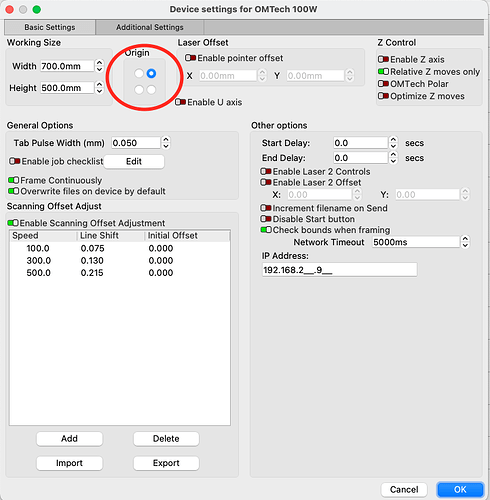The image size is (490, 500).
Task: Click the Initial Offset column header
Action: tap(187, 236)
